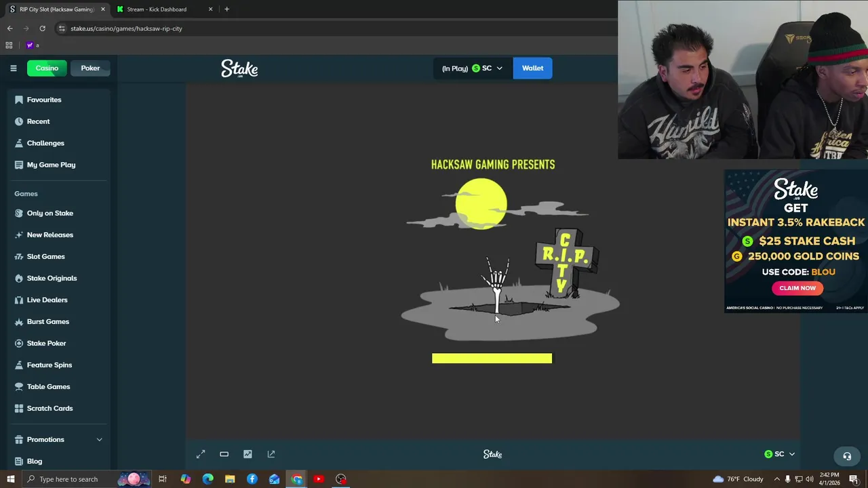Viewport: 868px width, 488px height.
Task: Click the Only on Stake icon
Action: (x=19, y=213)
